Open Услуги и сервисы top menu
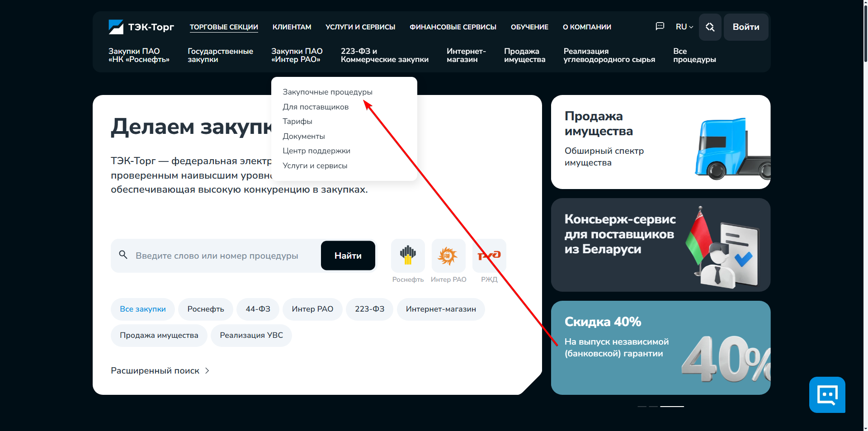This screenshot has width=868, height=431. 360,27
